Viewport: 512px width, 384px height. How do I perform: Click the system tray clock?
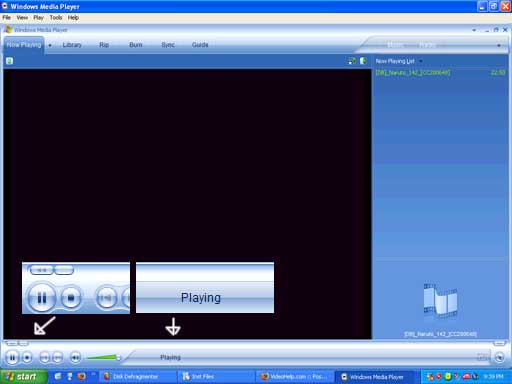click(493, 377)
